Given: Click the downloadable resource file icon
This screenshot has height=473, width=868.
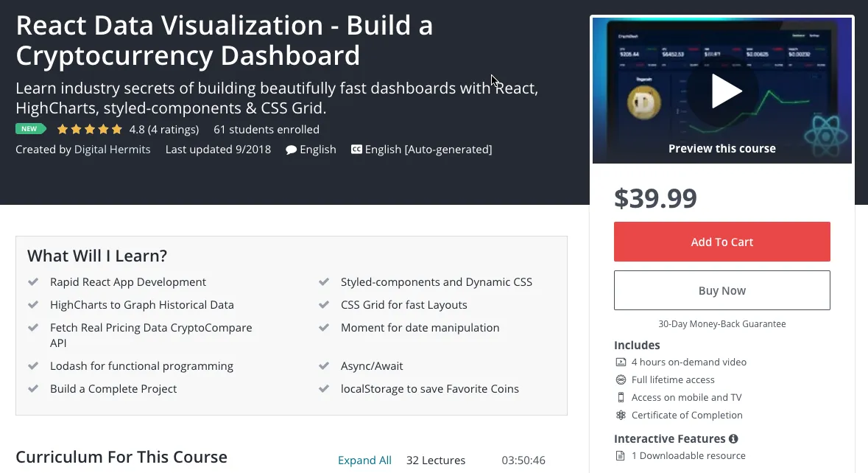Looking at the screenshot, I should pyautogui.click(x=621, y=456).
